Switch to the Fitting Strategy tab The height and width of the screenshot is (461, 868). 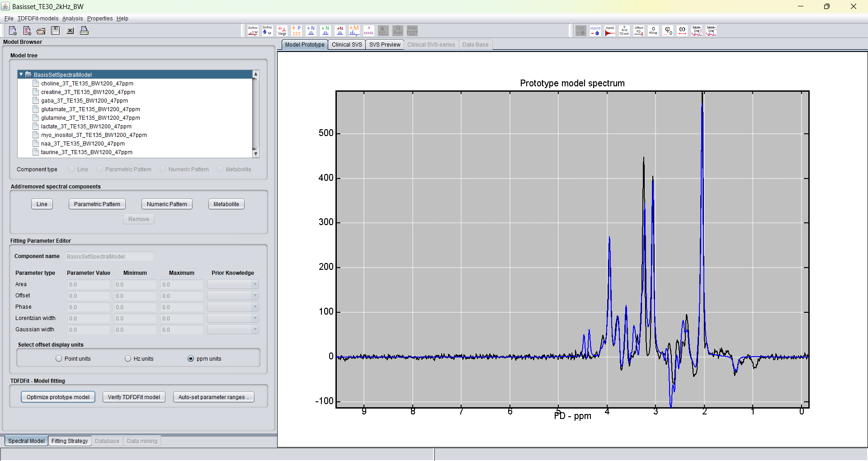(70, 441)
